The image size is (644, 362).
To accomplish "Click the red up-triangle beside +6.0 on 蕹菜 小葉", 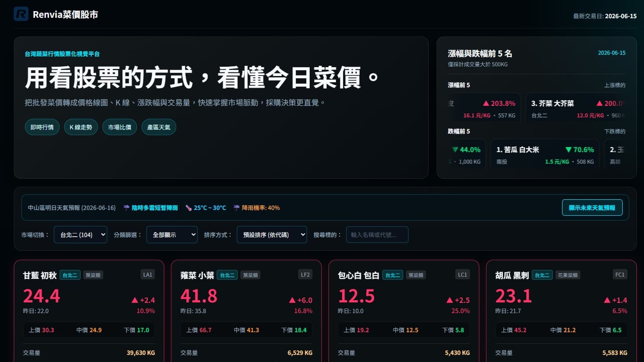I will point(292,300).
